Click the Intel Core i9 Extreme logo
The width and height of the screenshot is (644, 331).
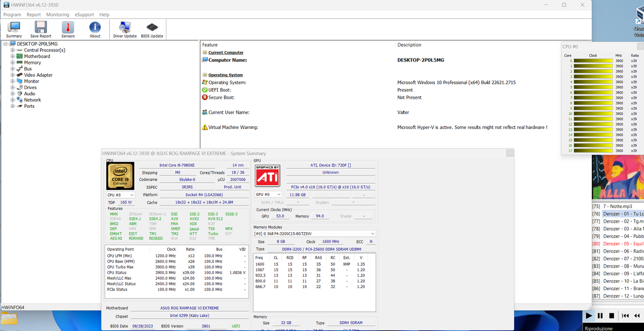[120, 176]
